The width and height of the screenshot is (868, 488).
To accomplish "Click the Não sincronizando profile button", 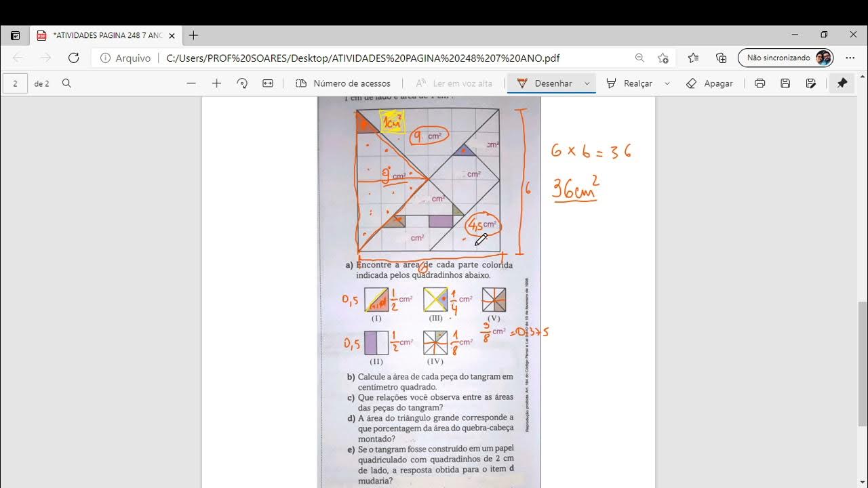I will coord(786,58).
